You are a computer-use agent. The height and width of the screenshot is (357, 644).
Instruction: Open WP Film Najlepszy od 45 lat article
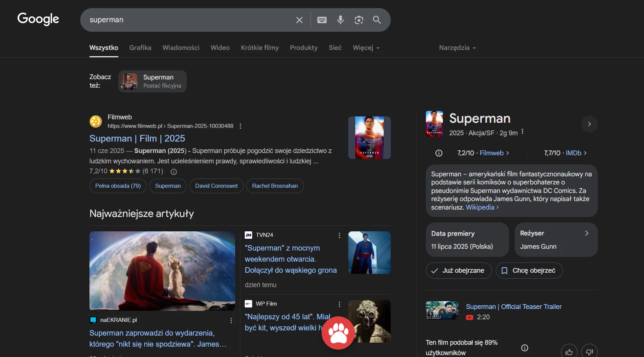pyautogui.click(x=288, y=322)
